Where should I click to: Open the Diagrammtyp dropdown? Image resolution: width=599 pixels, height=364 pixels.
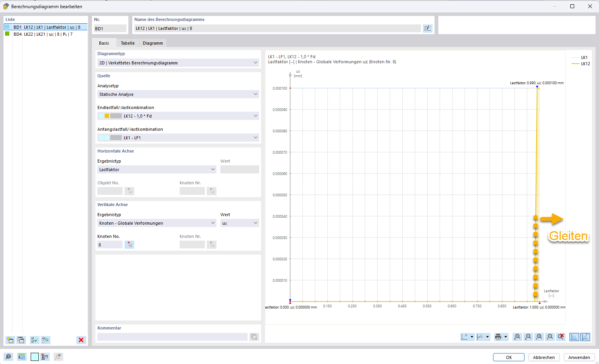pyautogui.click(x=178, y=63)
